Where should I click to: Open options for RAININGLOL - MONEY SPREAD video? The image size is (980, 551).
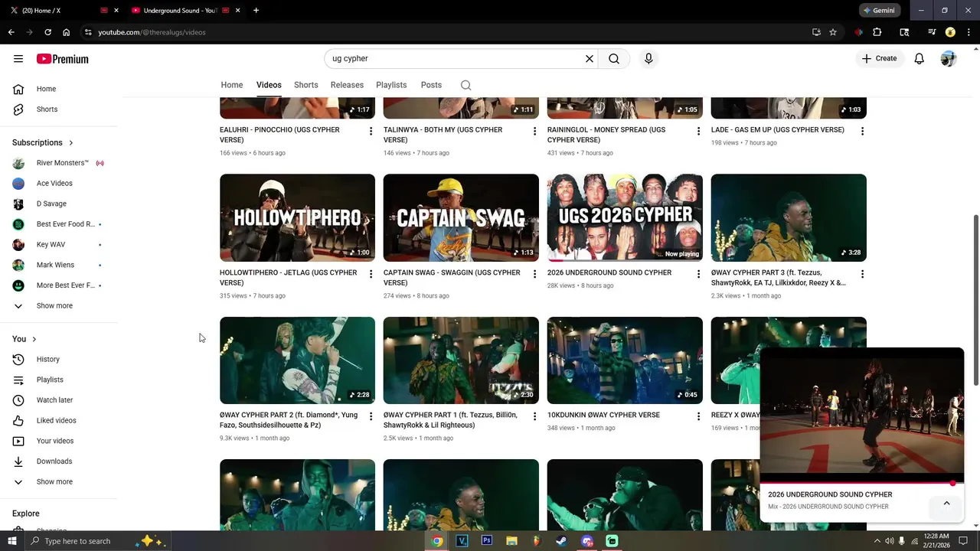point(698,132)
